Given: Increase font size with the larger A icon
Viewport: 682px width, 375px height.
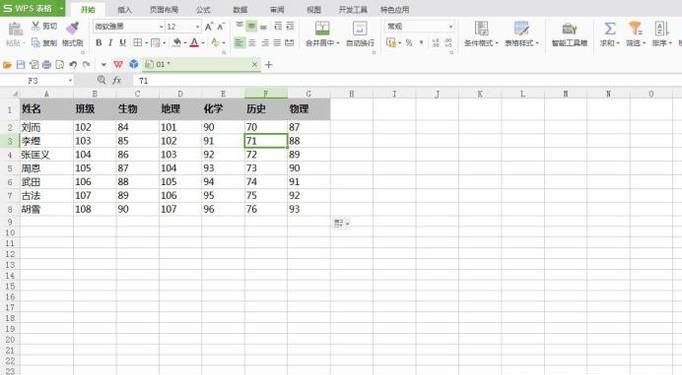Looking at the screenshot, I should point(209,27).
